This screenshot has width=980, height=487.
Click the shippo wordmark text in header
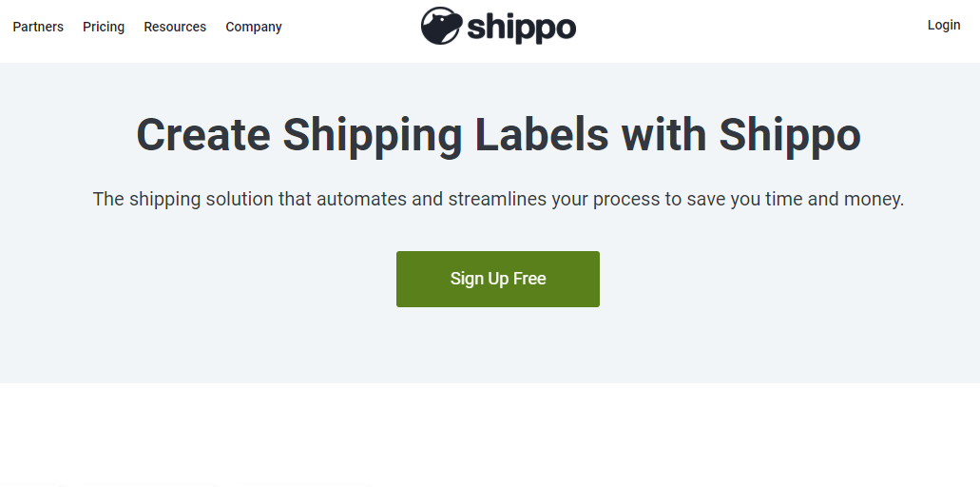tap(521, 29)
